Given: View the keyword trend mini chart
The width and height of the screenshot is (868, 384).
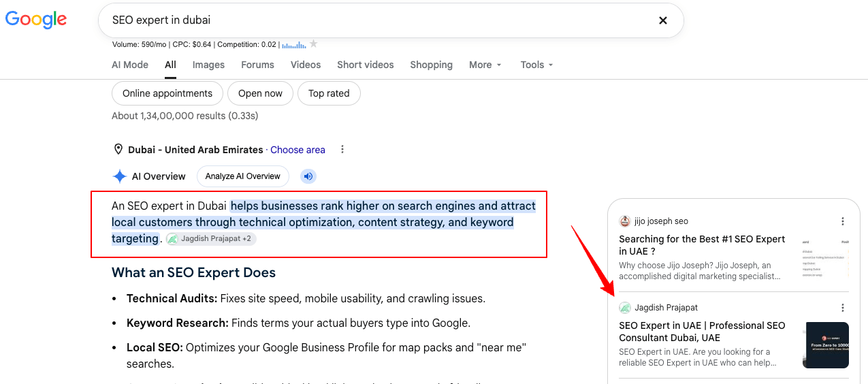Looking at the screenshot, I should point(294,45).
